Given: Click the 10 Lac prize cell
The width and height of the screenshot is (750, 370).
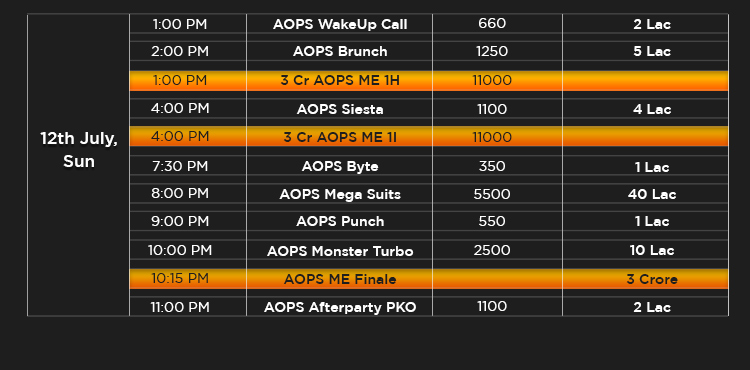Looking at the screenshot, I should (645, 250).
